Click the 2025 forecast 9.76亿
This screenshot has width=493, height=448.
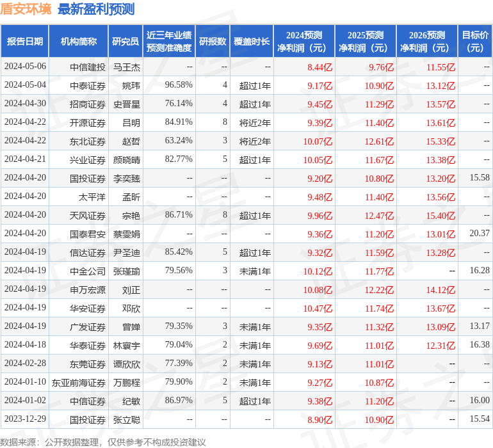(x=381, y=67)
